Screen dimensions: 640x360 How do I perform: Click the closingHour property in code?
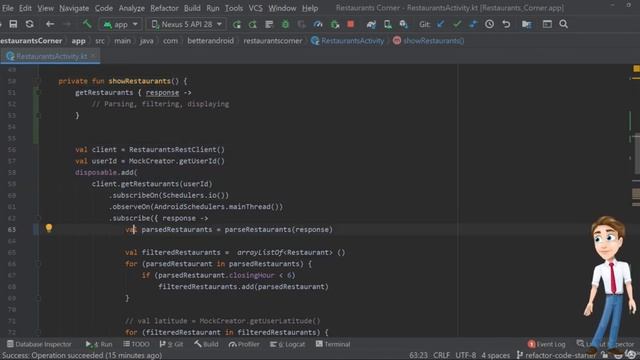click(x=251, y=275)
